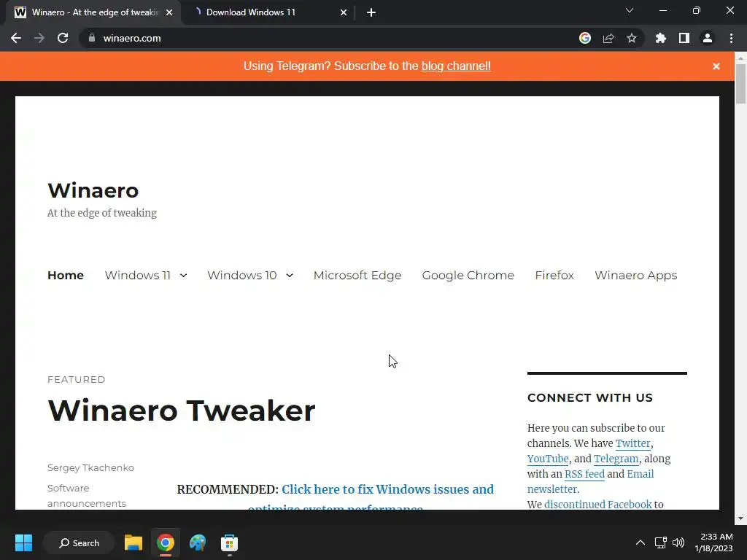
Task: Click the Winaero site title
Action: [x=93, y=190]
